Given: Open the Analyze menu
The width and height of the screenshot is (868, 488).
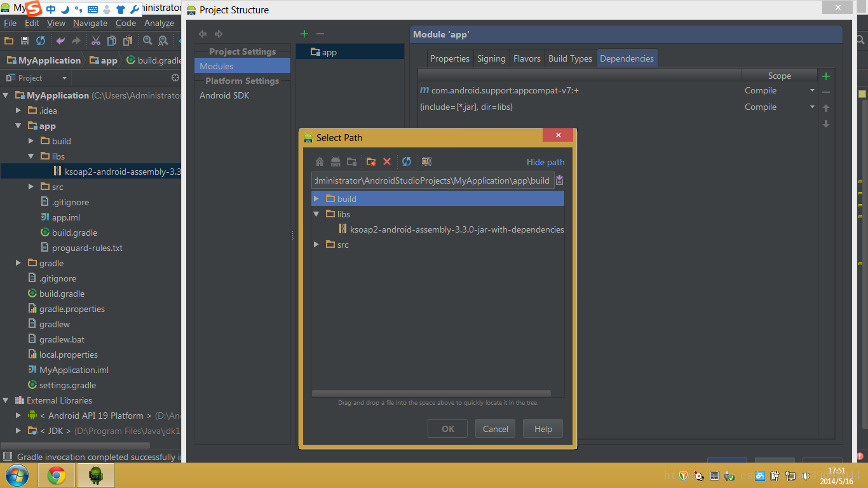Looking at the screenshot, I should point(159,23).
